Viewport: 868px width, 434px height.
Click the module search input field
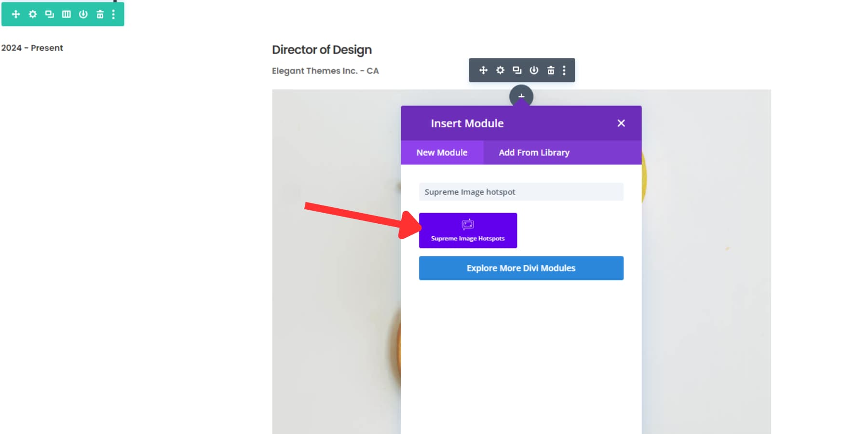coord(521,192)
